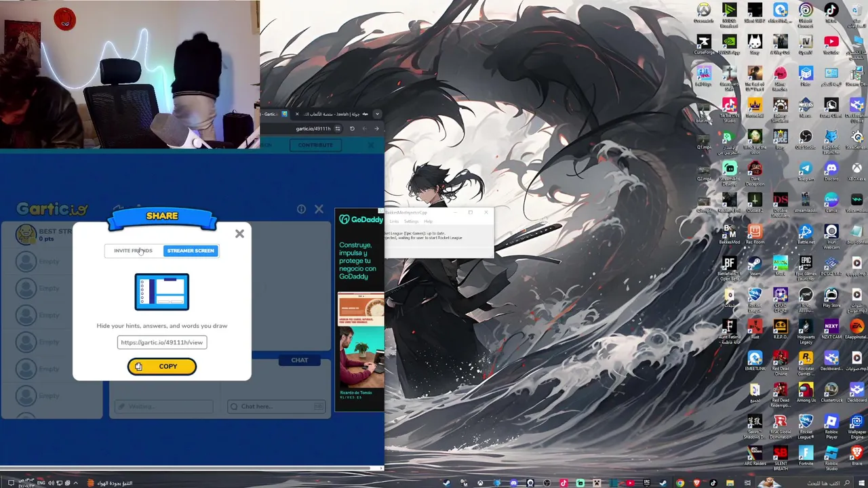Image resolution: width=868 pixels, height=488 pixels.
Task: Open Battle.net desktop shortcut
Action: point(806,235)
